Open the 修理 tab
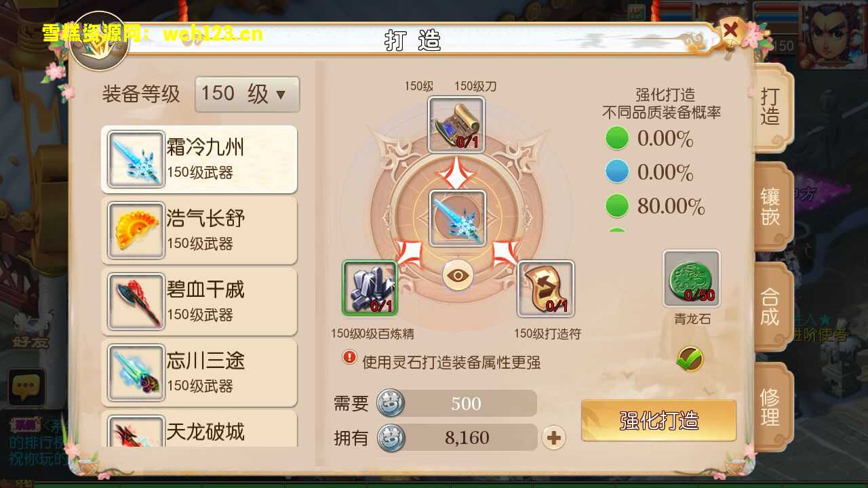868x488 pixels. [772, 407]
